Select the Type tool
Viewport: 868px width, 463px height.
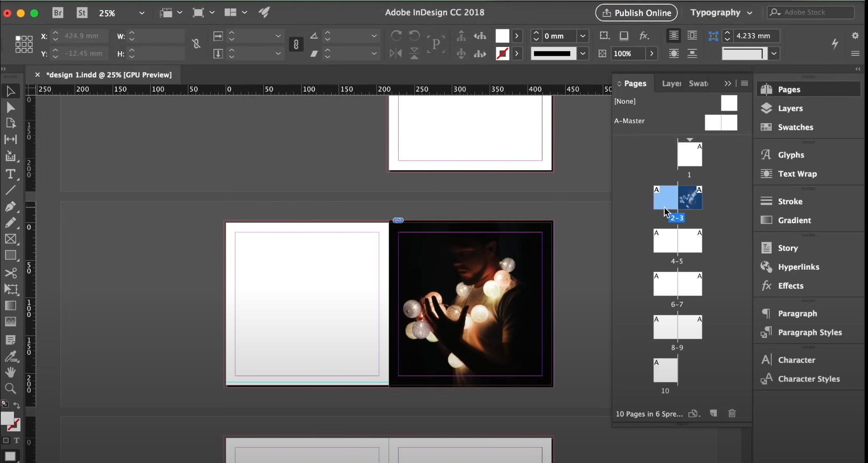[11, 174]
